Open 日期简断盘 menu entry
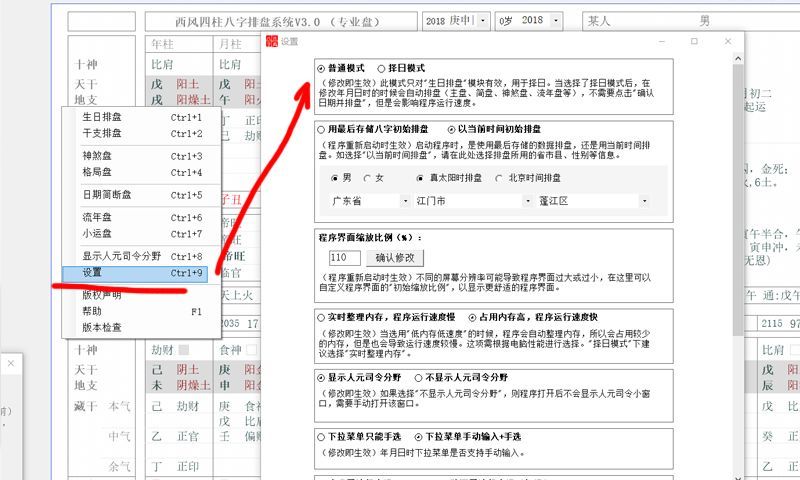 pos(142,195)
